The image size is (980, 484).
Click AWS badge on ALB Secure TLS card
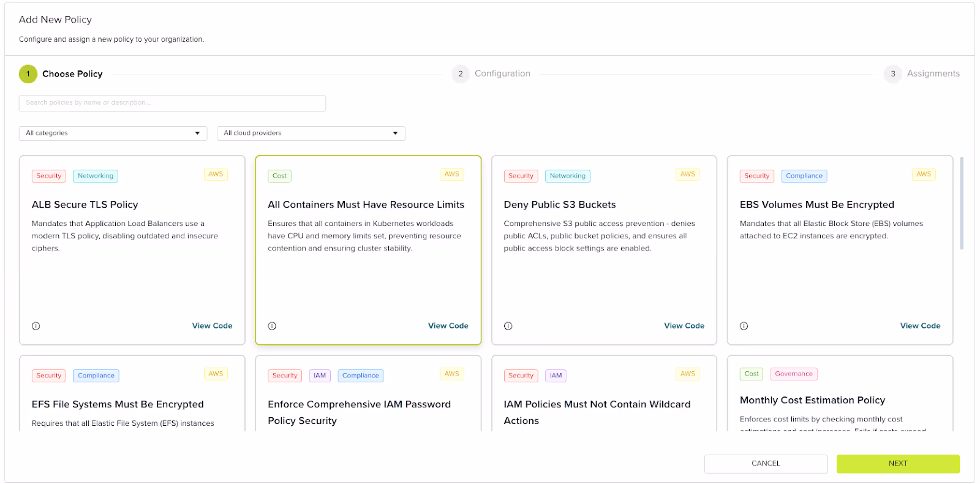click(x=216, y=174)
